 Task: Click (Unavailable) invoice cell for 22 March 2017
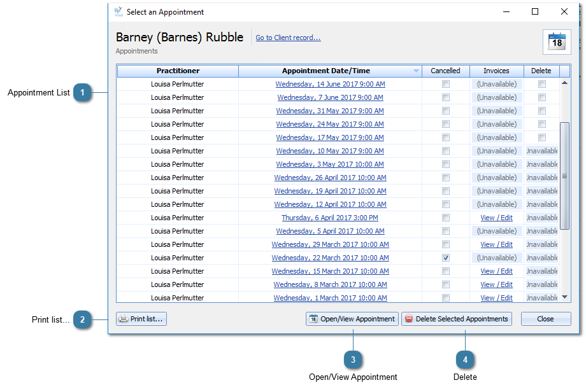tap(497, 258)
